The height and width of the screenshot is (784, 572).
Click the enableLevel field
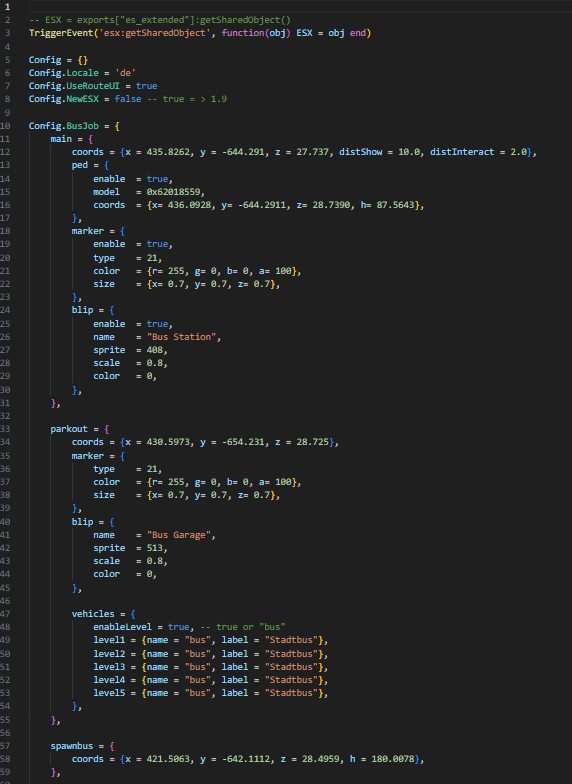point(122,627)
